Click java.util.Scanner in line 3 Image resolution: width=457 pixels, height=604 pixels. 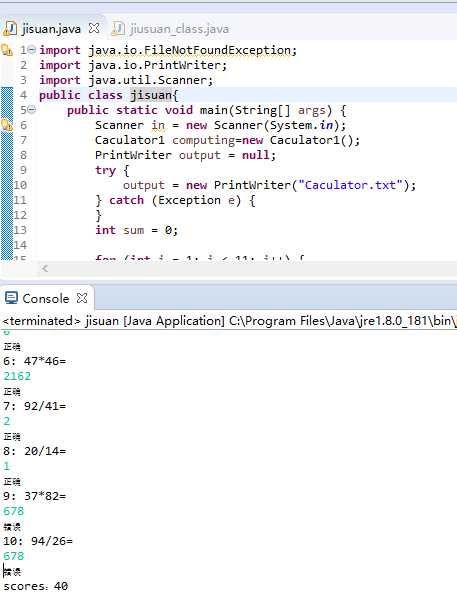[x=150, y=81]
